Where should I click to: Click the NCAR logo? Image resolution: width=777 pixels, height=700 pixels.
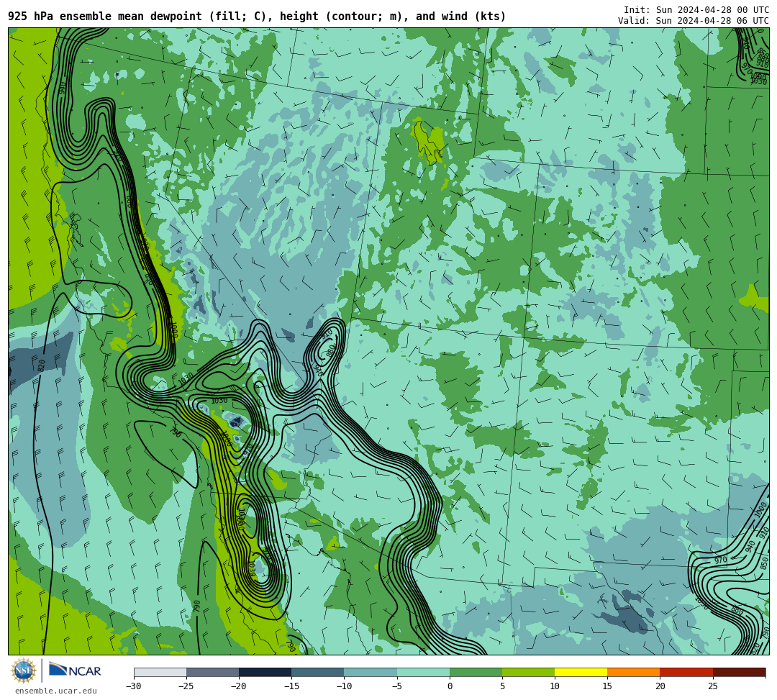[75, 671]
